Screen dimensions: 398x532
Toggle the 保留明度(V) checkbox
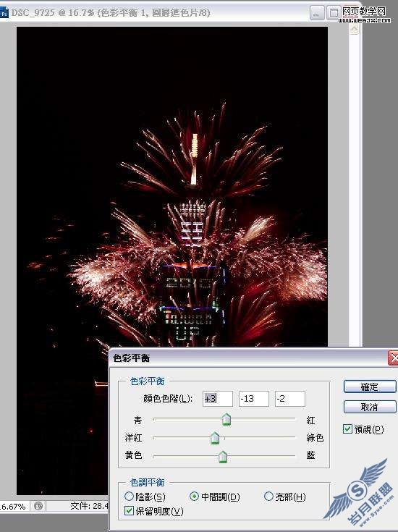click(129, 510)
